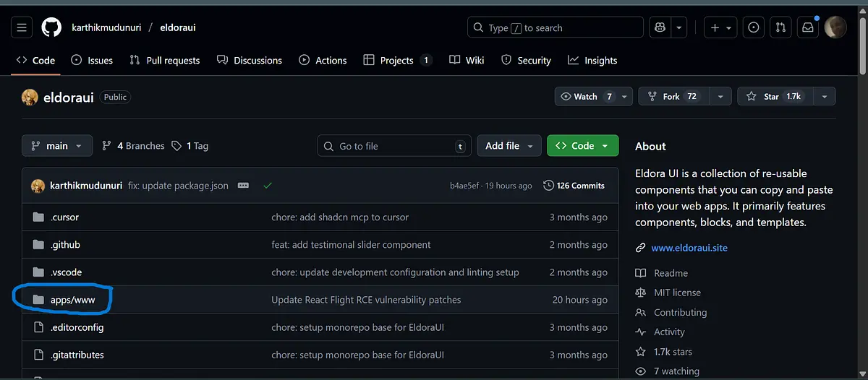This screenshot has height=380, width=868.
Task: Expand the Copilot dropdown arrow
Action: point(678,27)
